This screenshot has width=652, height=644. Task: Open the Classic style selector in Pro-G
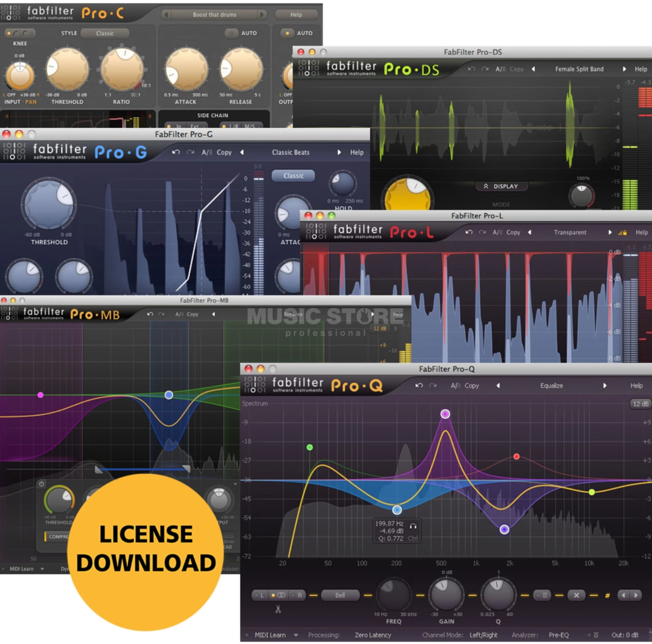coord(293,176)
